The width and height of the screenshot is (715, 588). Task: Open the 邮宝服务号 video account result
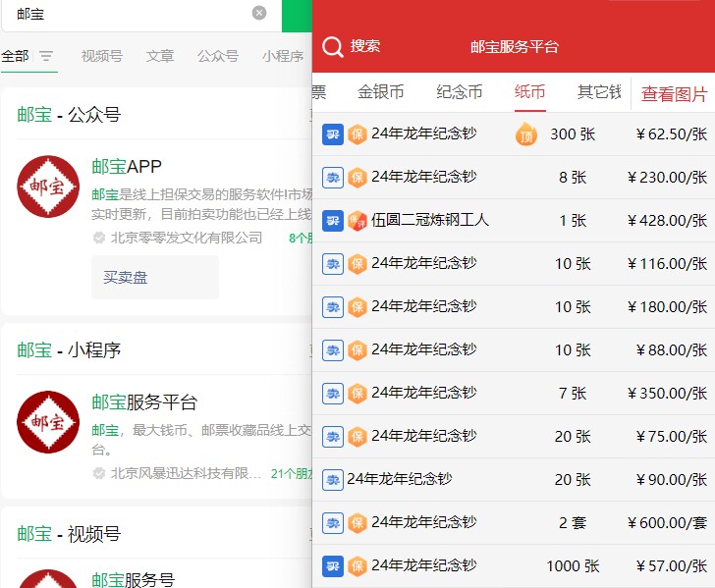click(134, 579)
